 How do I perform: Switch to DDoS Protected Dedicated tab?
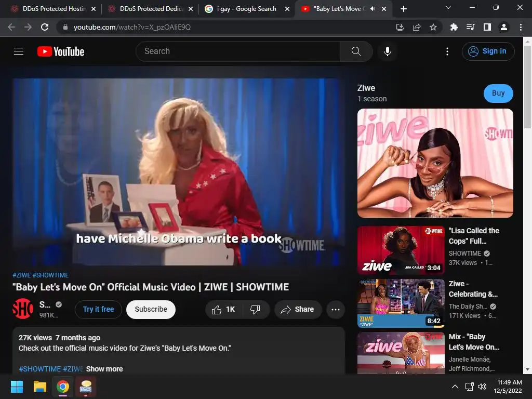(150, 9)
